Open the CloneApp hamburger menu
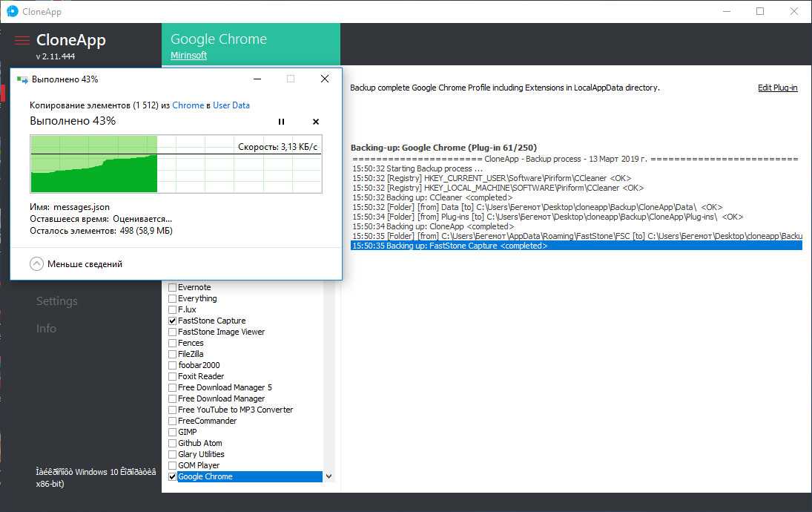812x512 pixels. 22,40
